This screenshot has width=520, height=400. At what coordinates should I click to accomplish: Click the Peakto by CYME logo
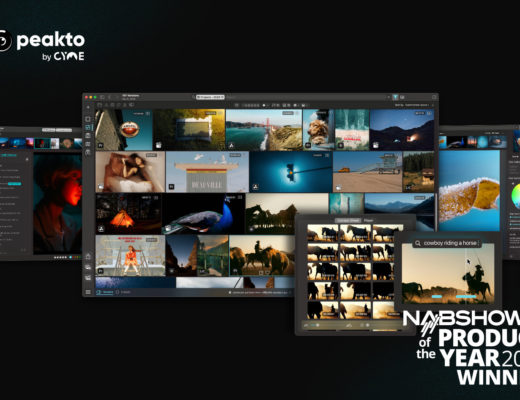[42, 45]
